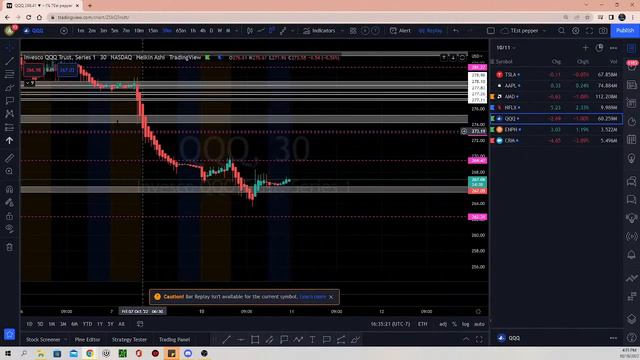Toggle percent scale button

pos(454,324)
